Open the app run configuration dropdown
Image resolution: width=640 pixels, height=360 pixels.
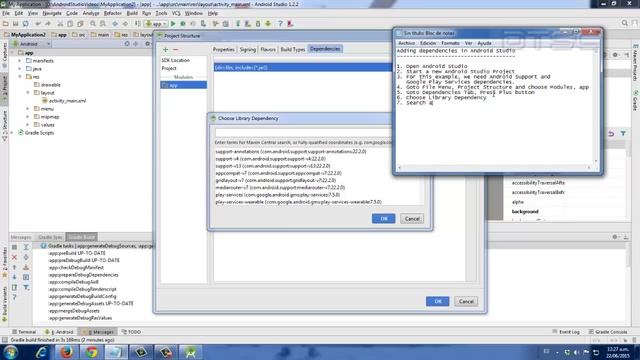[x=156, y=24]
